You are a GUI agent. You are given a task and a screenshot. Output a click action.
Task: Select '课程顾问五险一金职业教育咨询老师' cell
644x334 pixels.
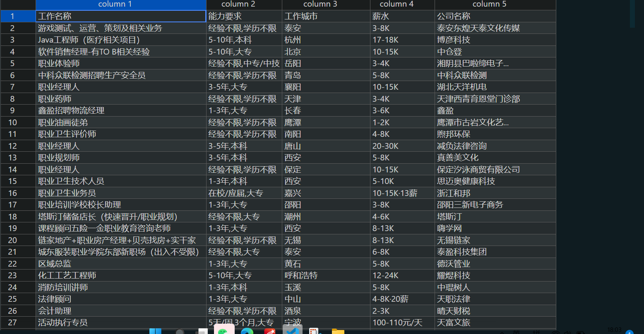(121, 228)
